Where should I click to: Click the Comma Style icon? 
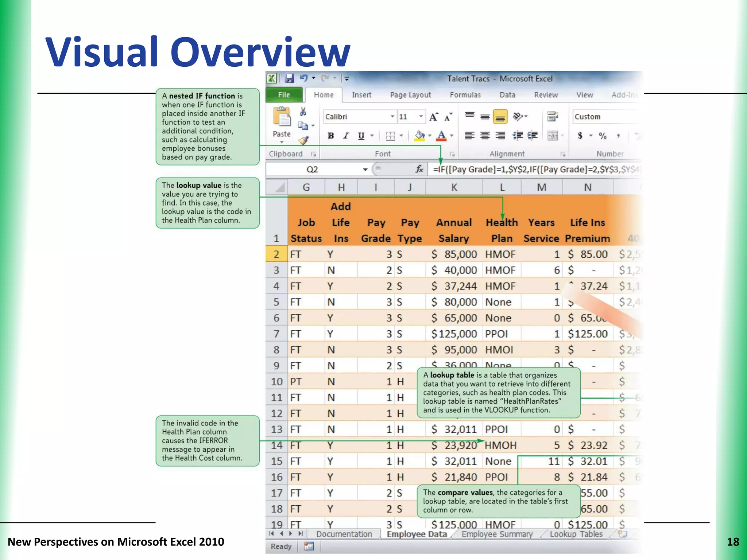(618, 136)
